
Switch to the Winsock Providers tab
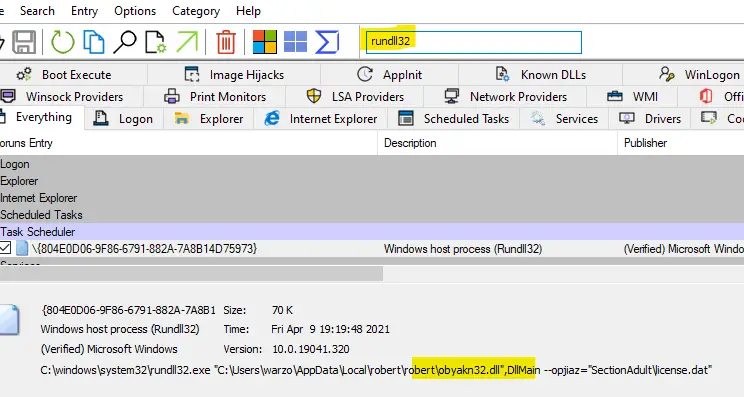pyautogui.click(x=71, y=96)
